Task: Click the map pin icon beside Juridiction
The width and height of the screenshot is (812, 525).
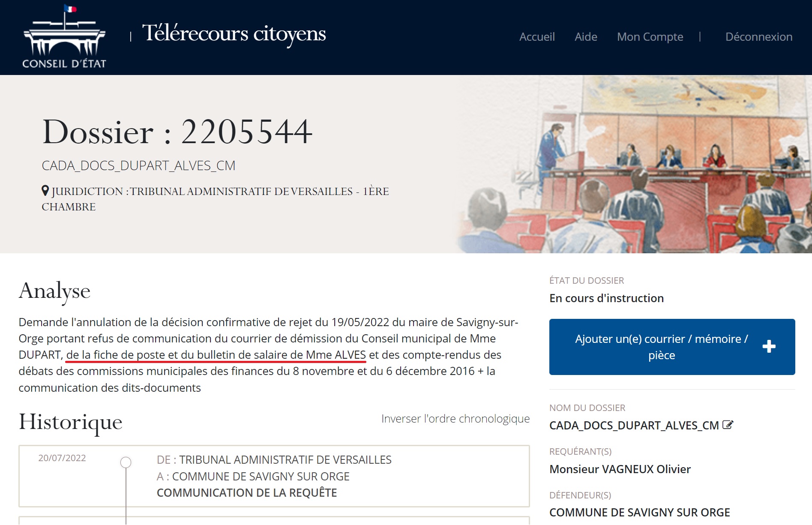Action: click(x=45, y=191)
